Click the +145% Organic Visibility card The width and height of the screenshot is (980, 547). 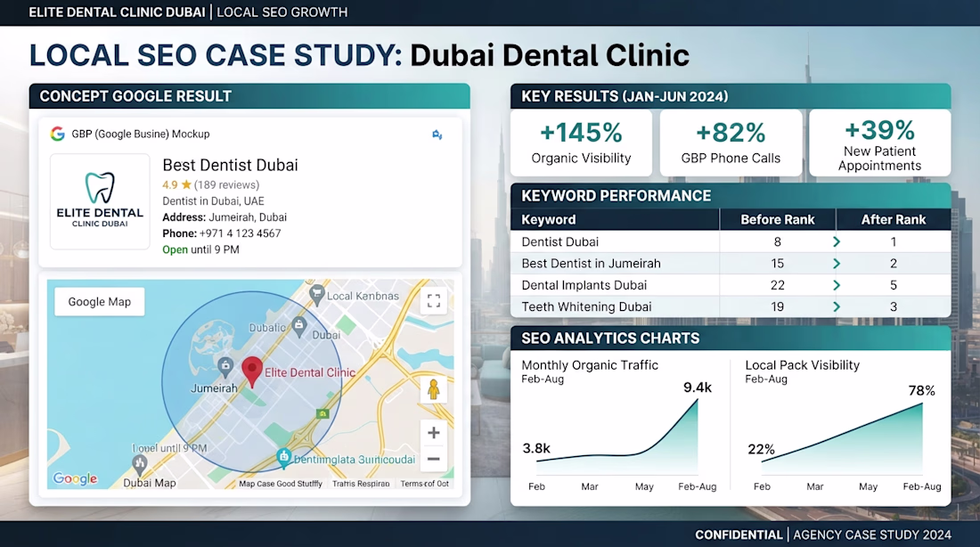[x=581, y=143]
